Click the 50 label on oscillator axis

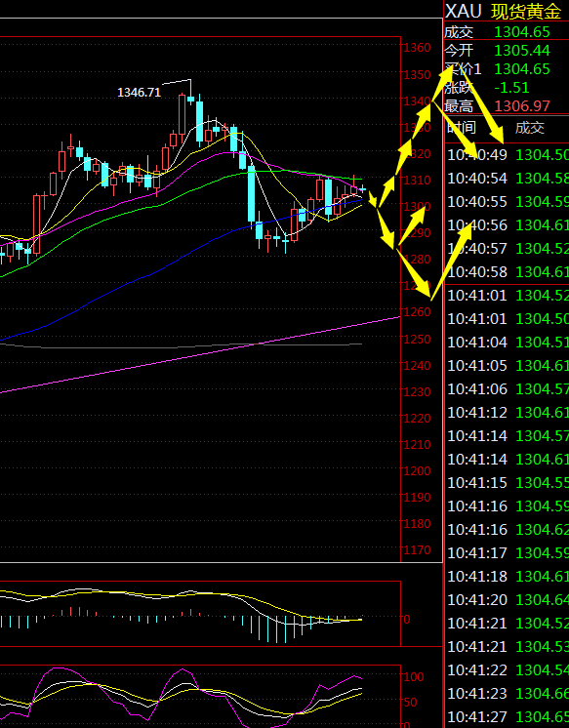pyautogui.click(x=411, y=702)
